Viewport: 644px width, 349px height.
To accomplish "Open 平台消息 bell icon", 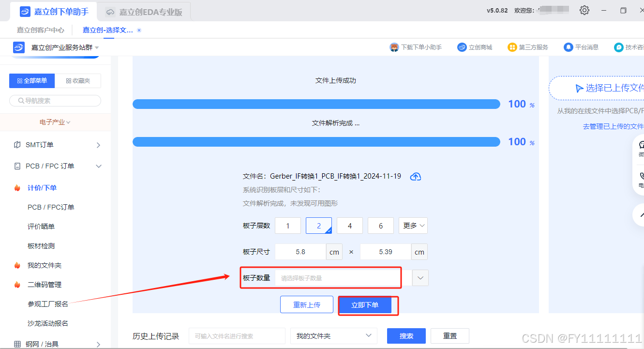I will (568, 47).
